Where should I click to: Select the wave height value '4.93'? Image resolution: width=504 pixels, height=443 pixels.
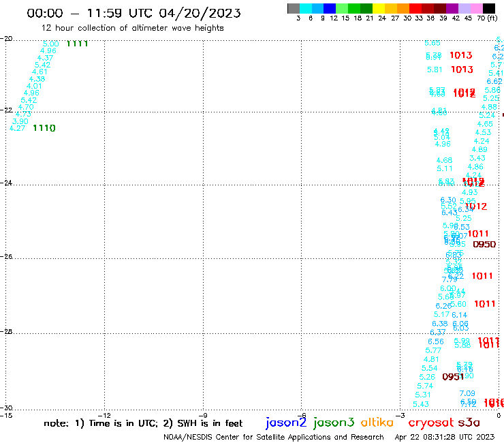(x=470, y=192)
